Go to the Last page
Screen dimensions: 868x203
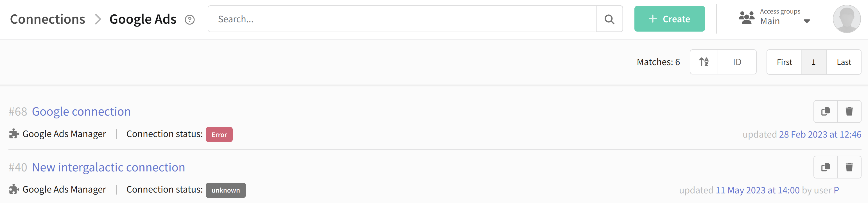click(x=844, y=62)
